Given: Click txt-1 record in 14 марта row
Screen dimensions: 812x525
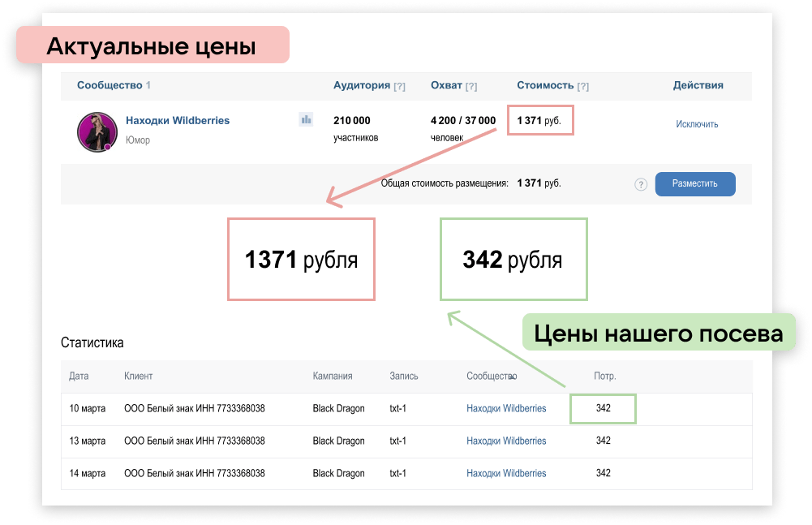Looking at the screenshot, I should pyautogui.click(x=397, y=473).
